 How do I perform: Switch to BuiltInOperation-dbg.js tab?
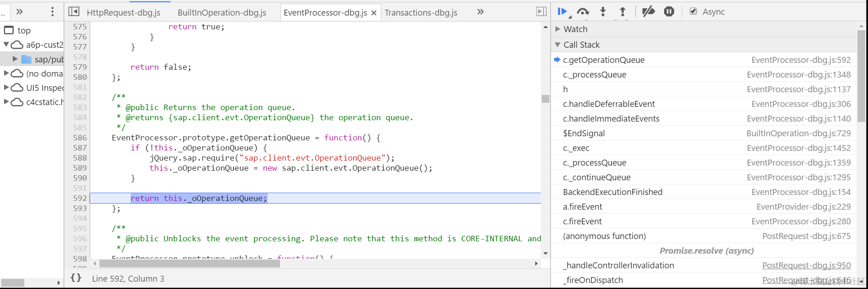[222, 13]
